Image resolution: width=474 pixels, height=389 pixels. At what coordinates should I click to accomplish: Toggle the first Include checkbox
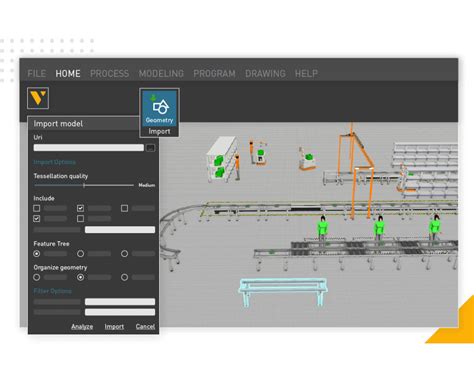pos(37,208)
